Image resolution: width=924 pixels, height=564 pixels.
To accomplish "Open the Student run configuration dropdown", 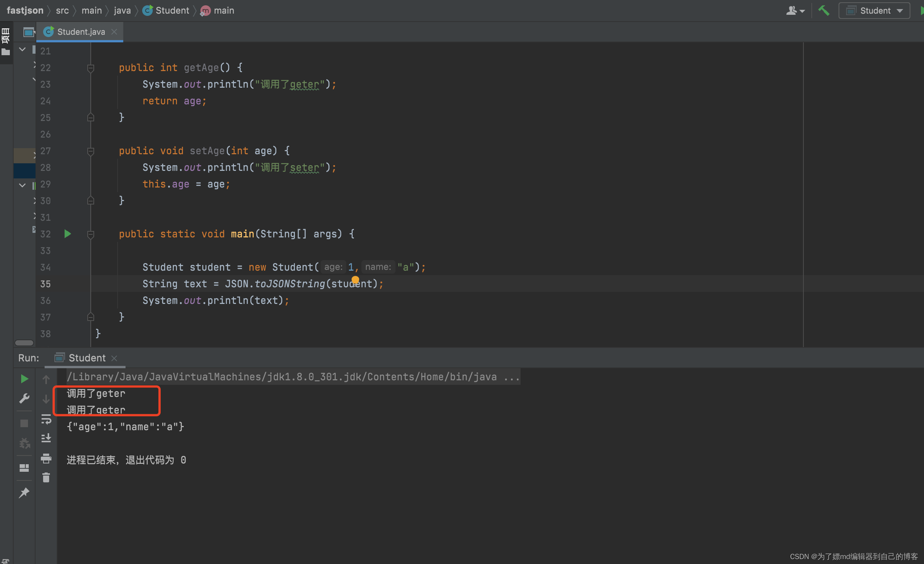I will [x=874, y=11].
